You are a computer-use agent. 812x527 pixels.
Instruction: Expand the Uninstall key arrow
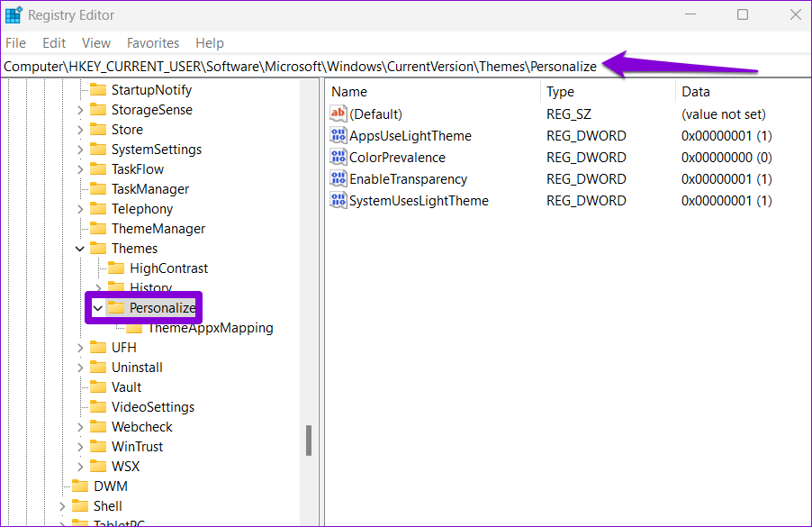(x=80, y=368)
